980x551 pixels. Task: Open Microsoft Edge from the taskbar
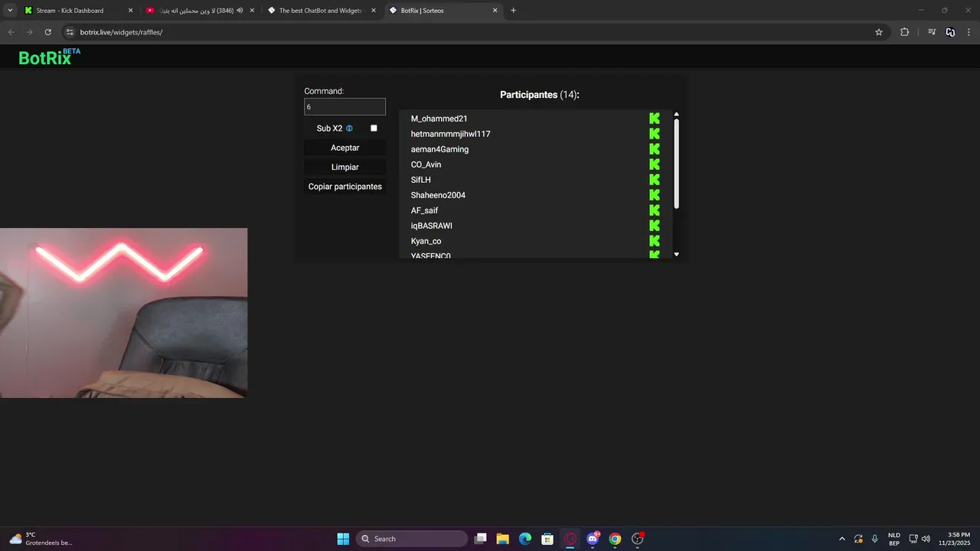[525, 539]
